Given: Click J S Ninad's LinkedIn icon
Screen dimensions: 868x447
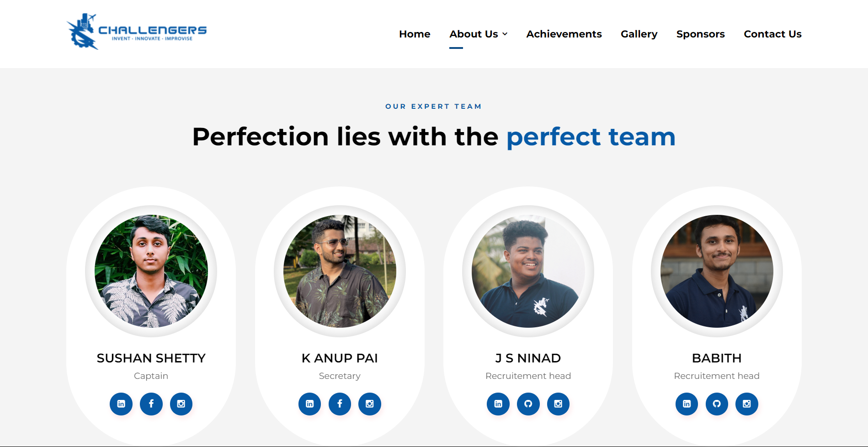Looking at the screenshot, I should click(498, 404).
